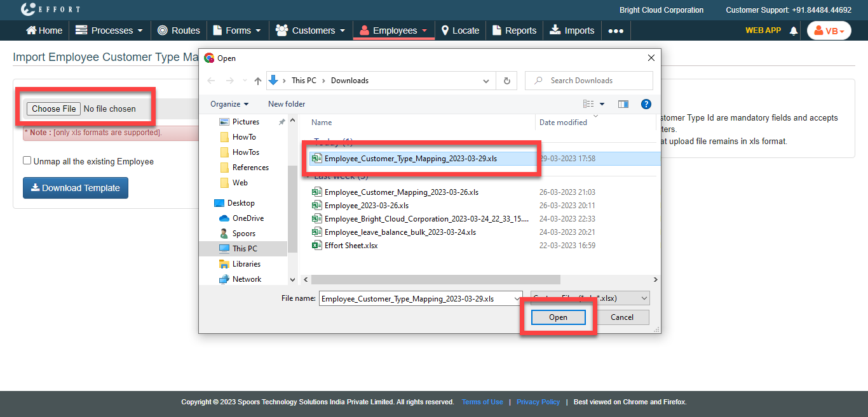The height and width of the screenshot is (417, 868).
Task: Open the Locate map pin item
Action: (x=460, y=30)
